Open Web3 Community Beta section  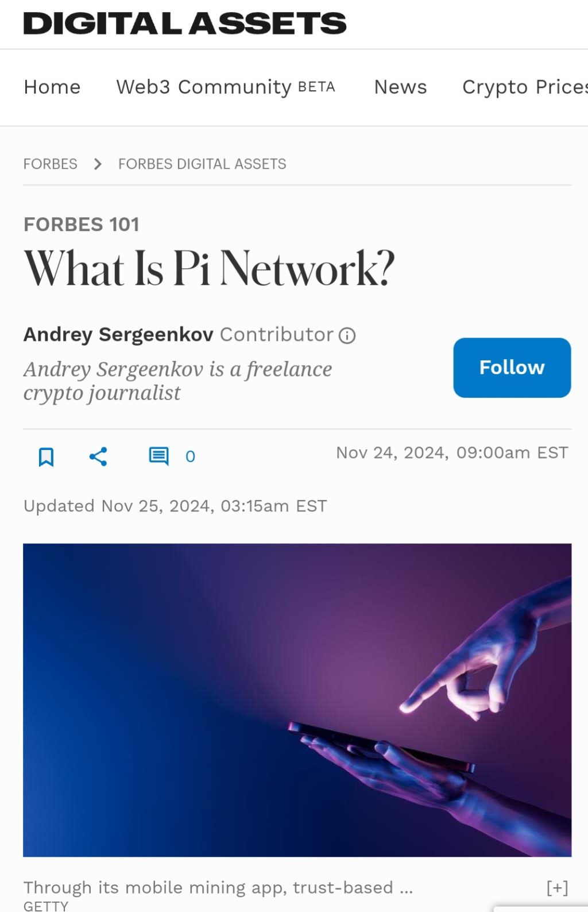(x=226, y=87)
